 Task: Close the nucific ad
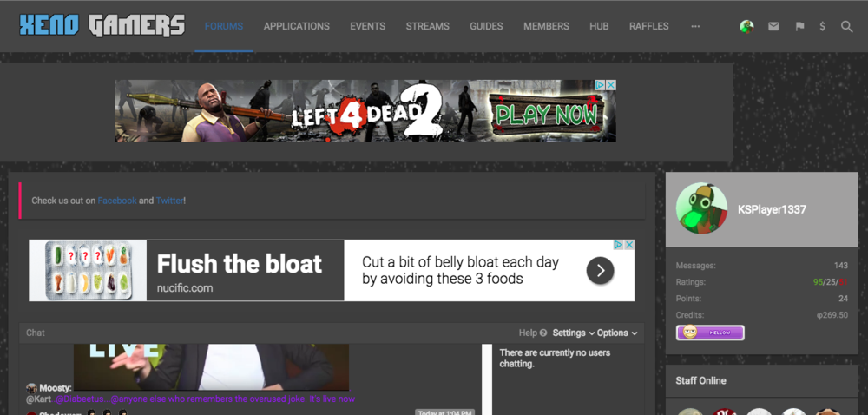(x=629, y=245)
